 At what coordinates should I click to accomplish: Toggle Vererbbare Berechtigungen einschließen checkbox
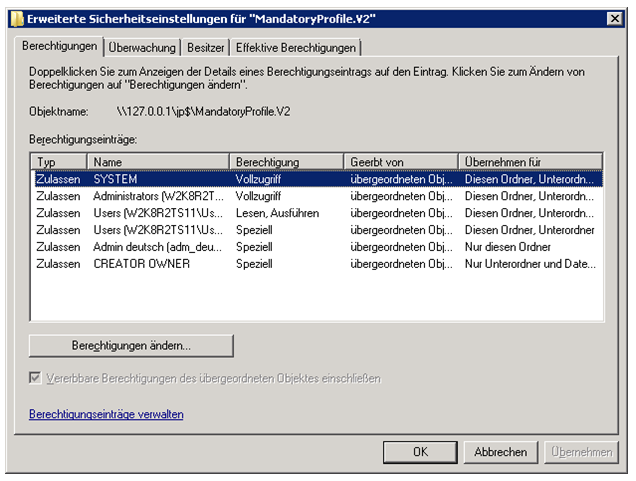coord(37,379)
